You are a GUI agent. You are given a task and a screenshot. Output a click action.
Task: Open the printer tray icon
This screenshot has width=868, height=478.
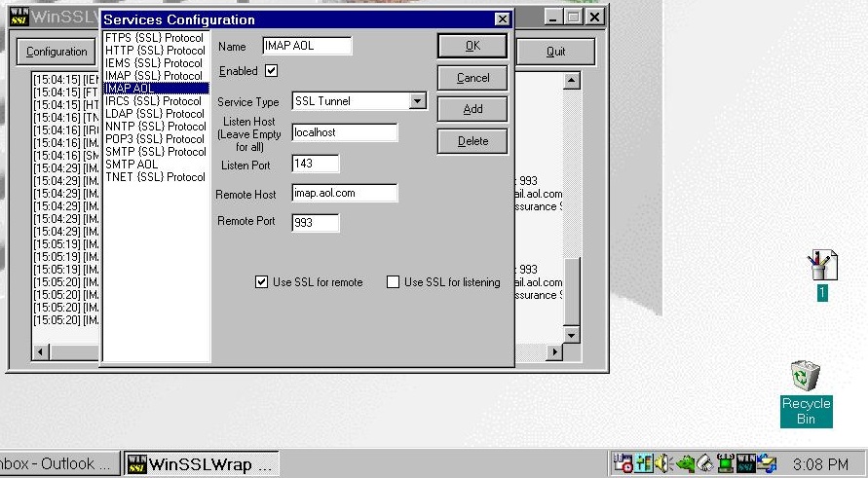tap(705, 463)
